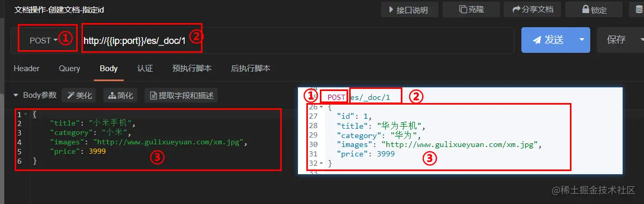The width and height of the screenshot is (644, 204).
Task: Fold line 32 in the Kibana console
Action: (x=322, y=164)
